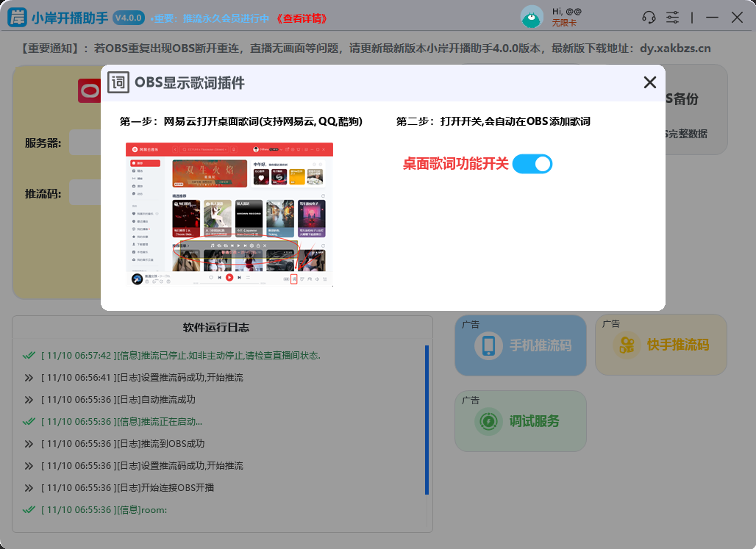756x549 pixels.
Task: Open the customer service headset icon
Action: pyautogui.click(x=649, y=18)
